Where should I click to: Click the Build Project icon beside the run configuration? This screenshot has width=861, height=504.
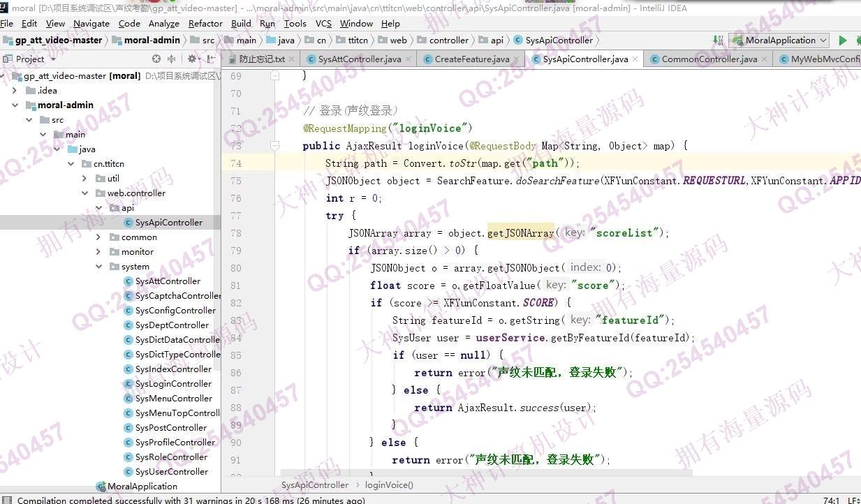tap(717, 40)
